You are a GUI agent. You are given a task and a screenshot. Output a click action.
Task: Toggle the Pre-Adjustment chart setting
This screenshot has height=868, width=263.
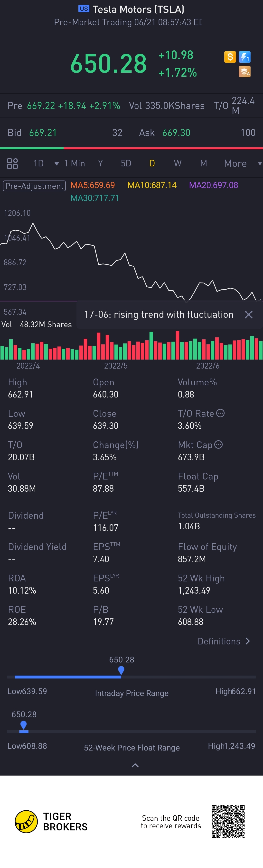tap(34, 186)
